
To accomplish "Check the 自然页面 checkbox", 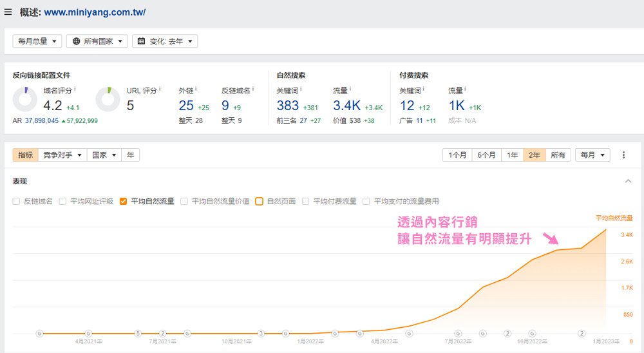I will pos(259,201).
